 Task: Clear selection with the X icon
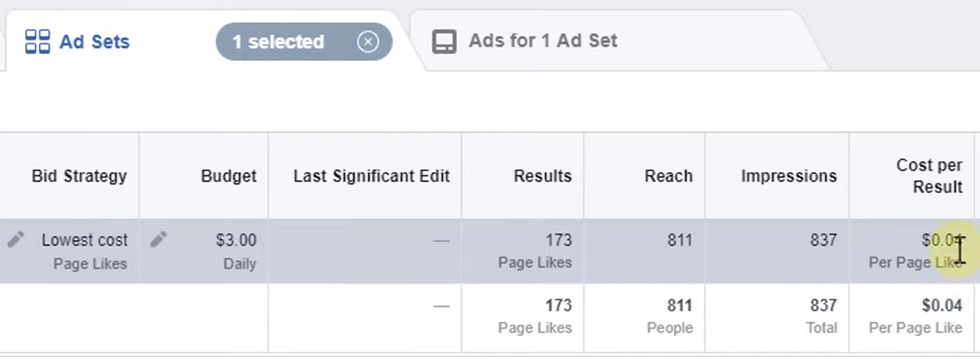point(368,42)
